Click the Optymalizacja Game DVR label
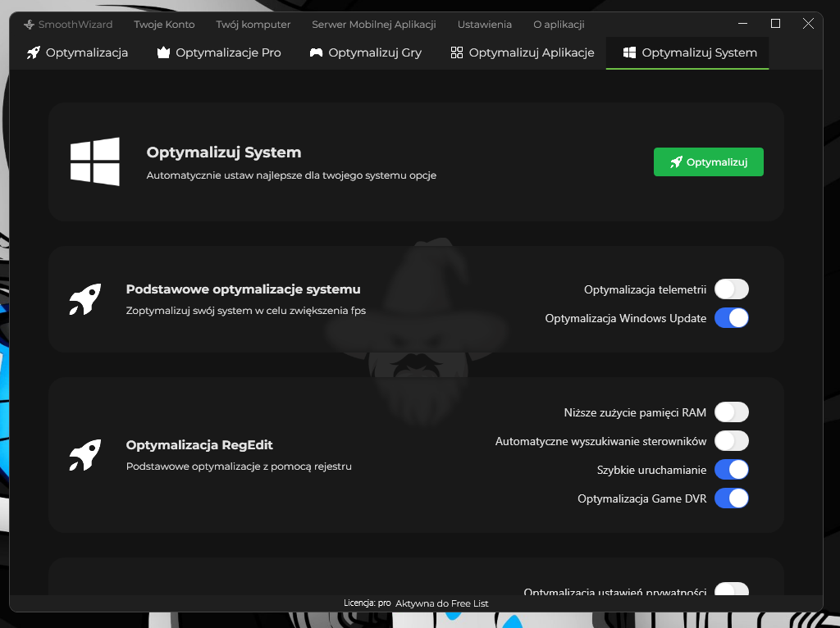 (641, 499)
